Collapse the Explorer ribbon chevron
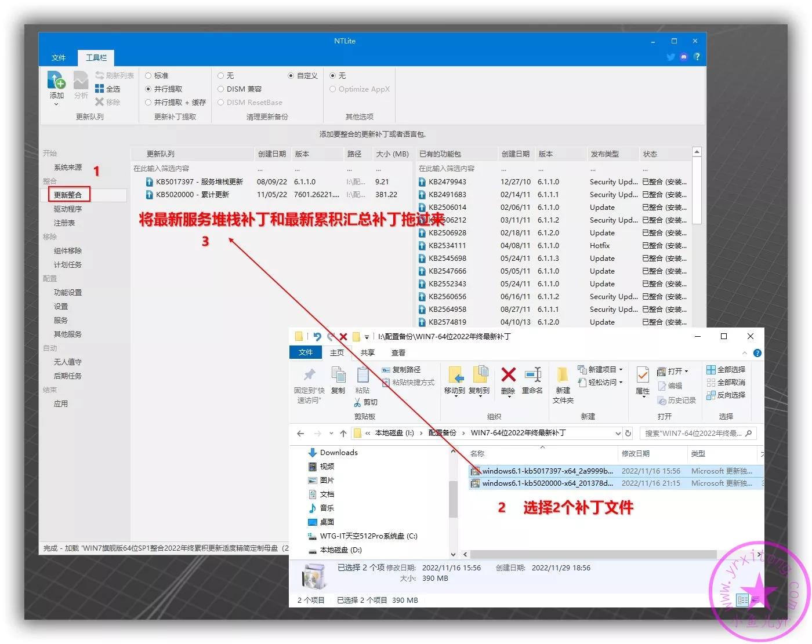The width and height of the screenshot is (812, 644). [x=745, y=353]
